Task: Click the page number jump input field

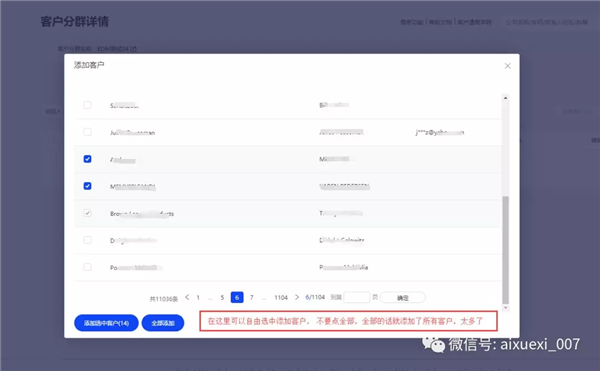Action: (x=357, y=297)
